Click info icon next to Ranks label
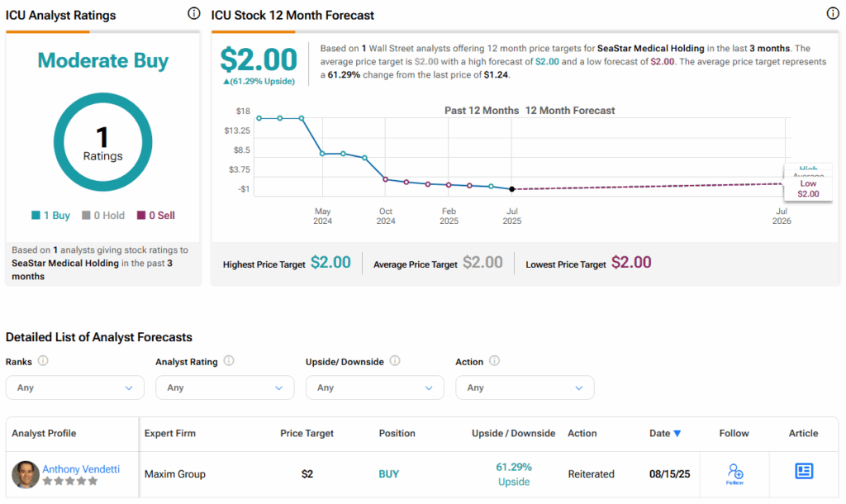846x504 pixels. [43, 360]
